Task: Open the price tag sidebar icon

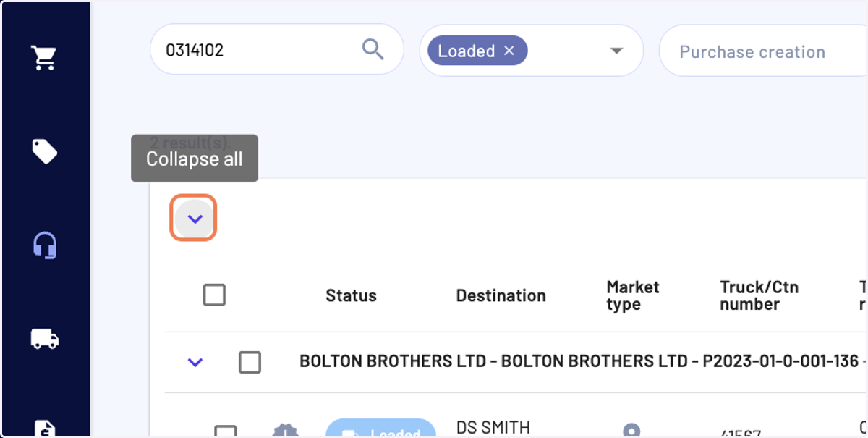Action: 44,151
